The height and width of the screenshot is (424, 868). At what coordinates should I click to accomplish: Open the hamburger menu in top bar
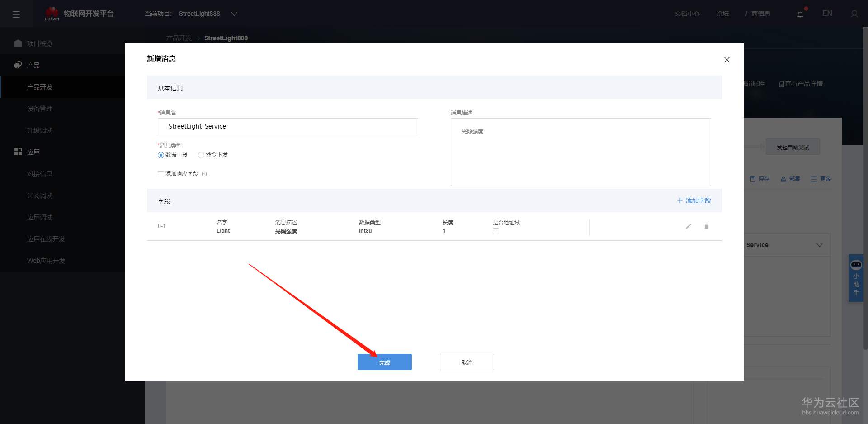tap(16, 14)
